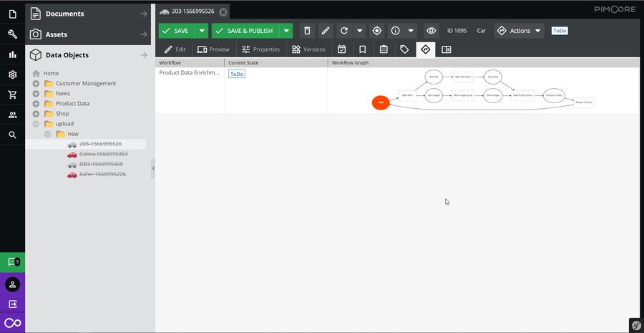Switch to the Versions tab
Image resolution: width=644 pixels, height=333 pixels.
click(x=308, y=49)
